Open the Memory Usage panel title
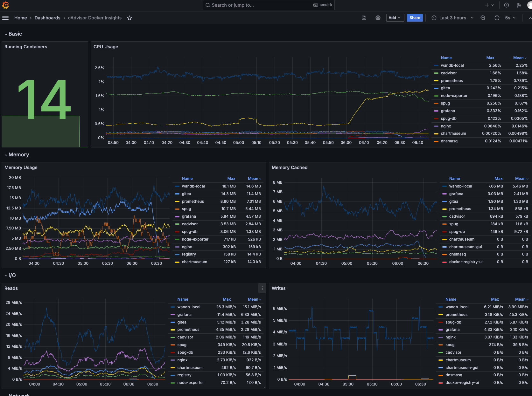This screenshot has height=396, width=532. [x=21, y=167]
